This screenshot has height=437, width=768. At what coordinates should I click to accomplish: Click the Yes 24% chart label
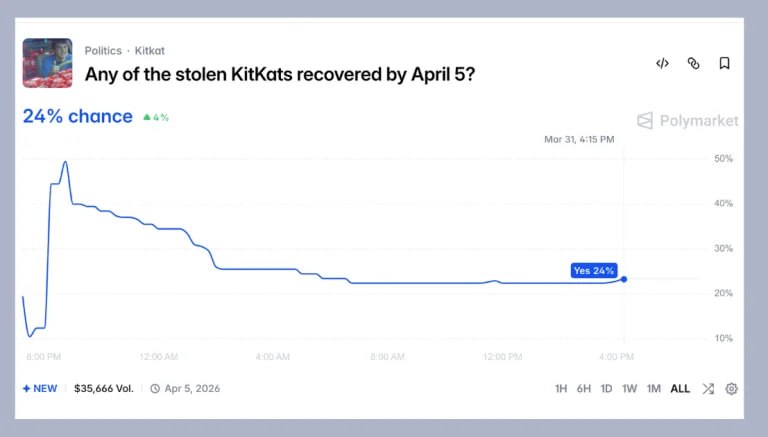tap(594, 270)
